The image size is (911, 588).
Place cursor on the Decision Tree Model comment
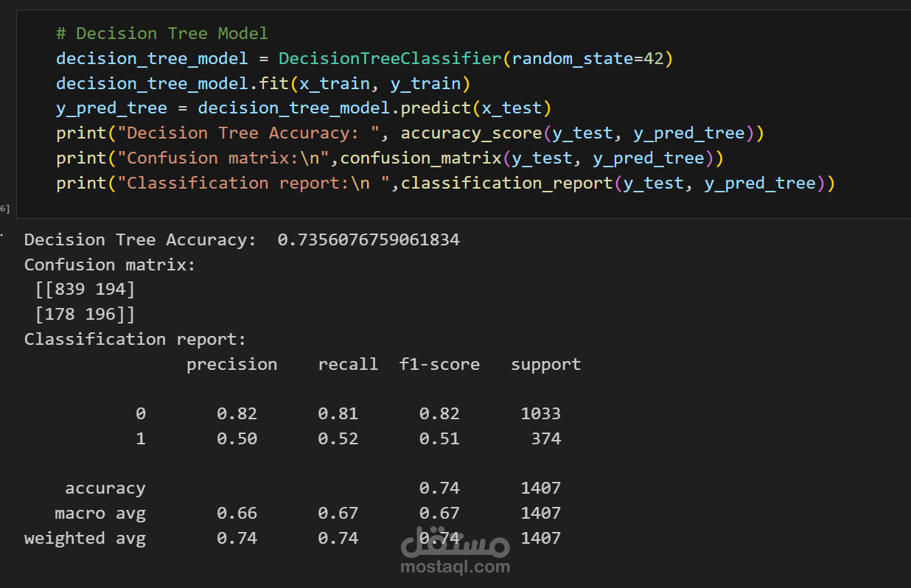[162, 33]
